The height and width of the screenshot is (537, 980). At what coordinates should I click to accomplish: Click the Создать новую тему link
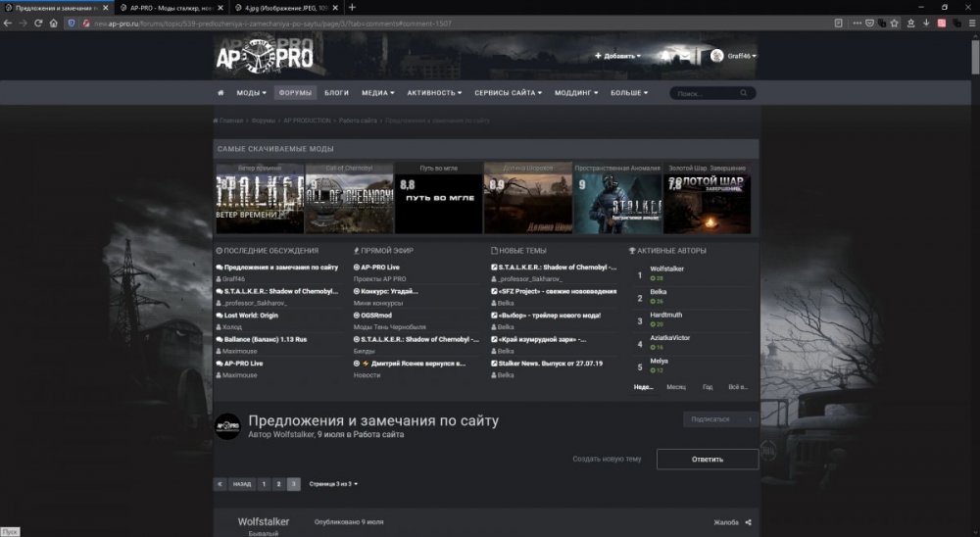607,459
